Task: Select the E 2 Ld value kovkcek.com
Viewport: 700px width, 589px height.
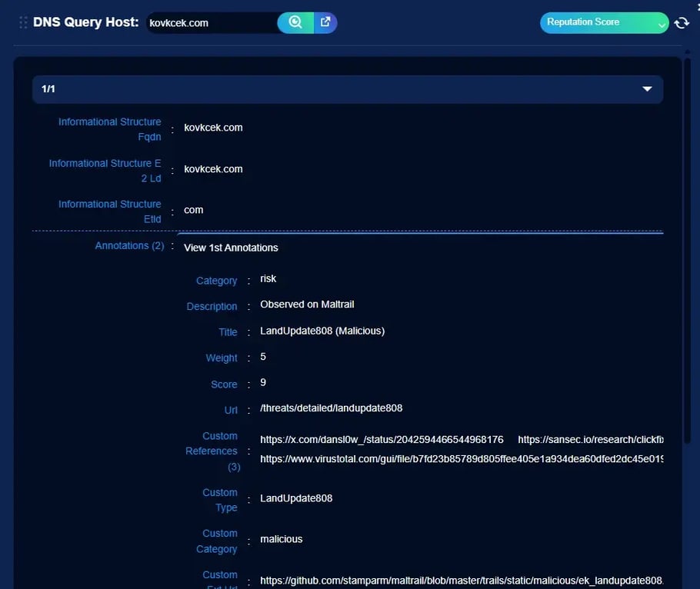Action: pos(213,169)
